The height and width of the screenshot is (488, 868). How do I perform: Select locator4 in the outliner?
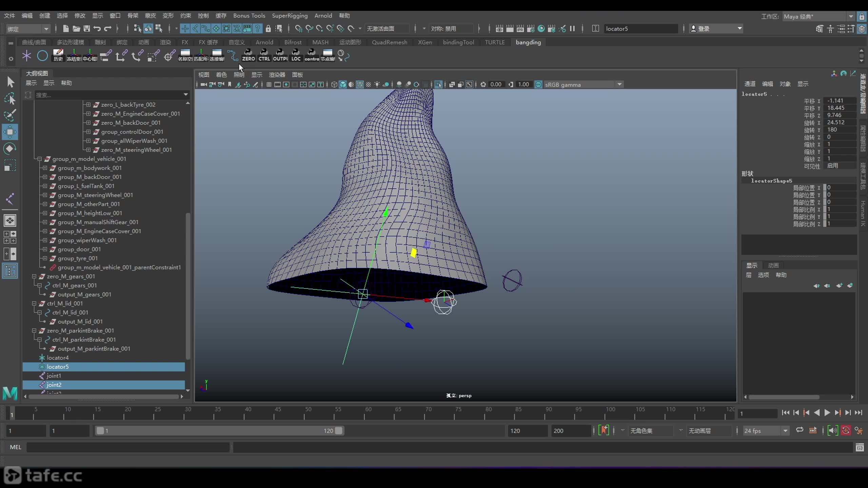[x=58, y=358]
